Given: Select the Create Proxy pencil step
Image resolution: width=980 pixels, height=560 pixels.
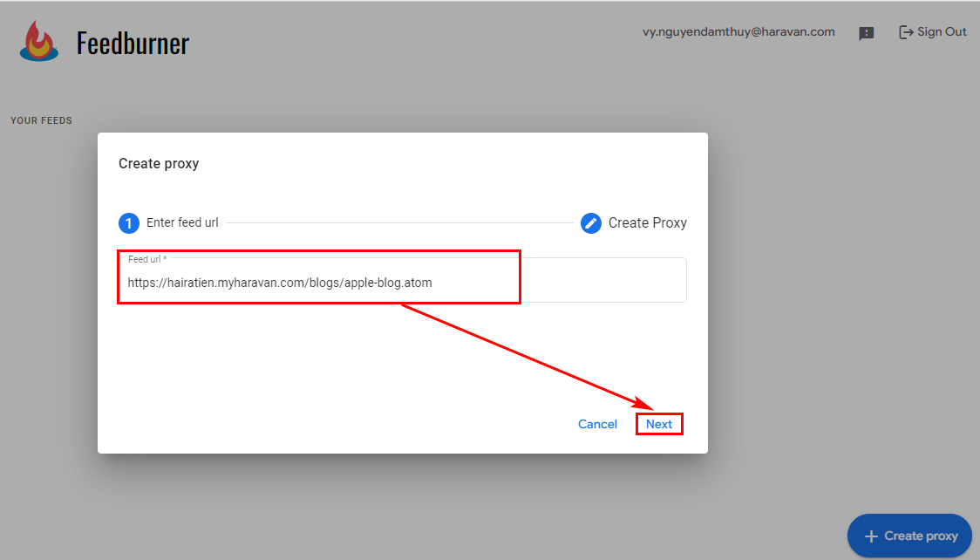Looking at the screenshot, I should 634,222.
